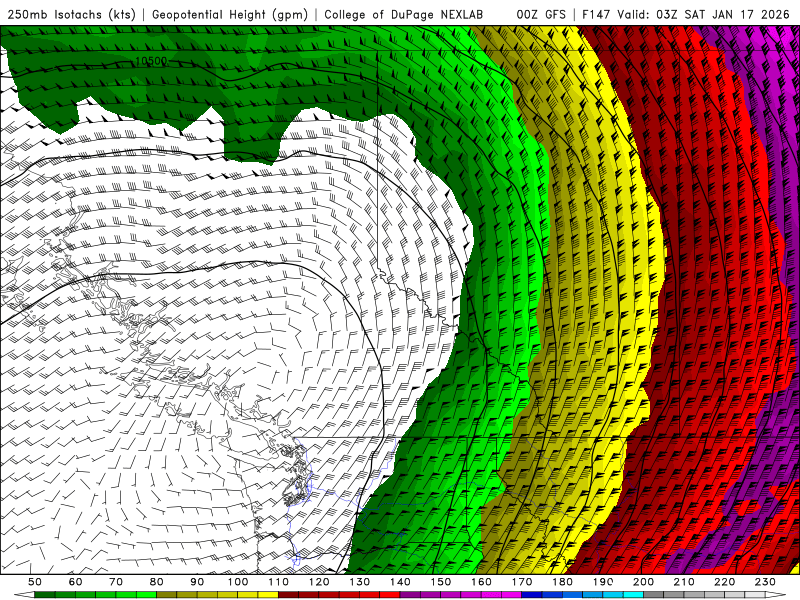
Task: Click the colorbar label '100'
Action: point(238,582)
